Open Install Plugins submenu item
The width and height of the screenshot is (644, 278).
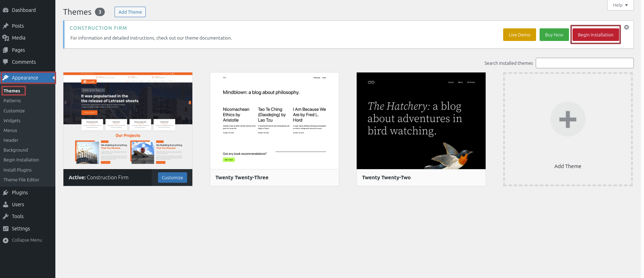point(18,170)
